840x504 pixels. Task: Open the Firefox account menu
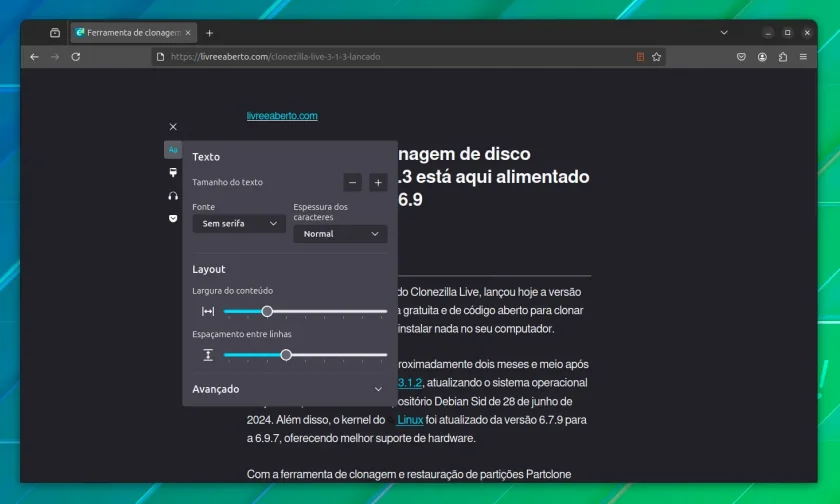point(762,57)
